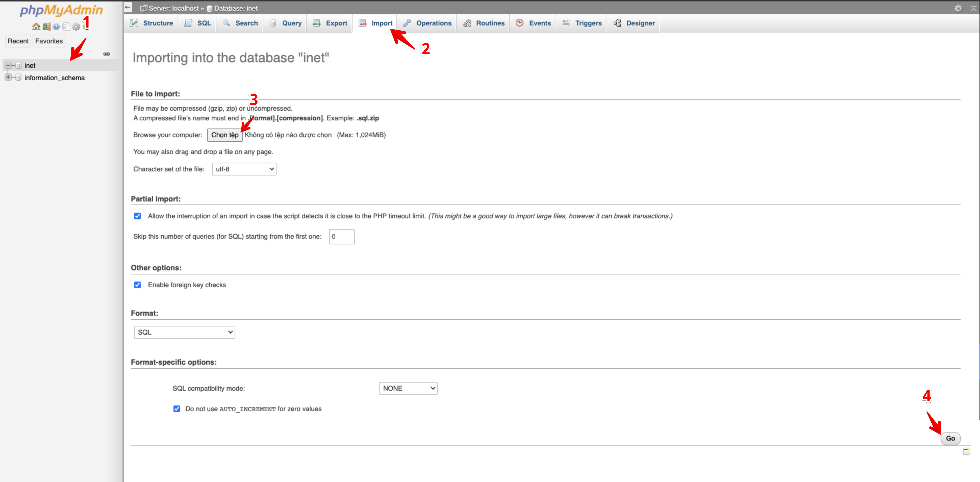Click the Home house icon
980x482 pixels.
(36, 27)
